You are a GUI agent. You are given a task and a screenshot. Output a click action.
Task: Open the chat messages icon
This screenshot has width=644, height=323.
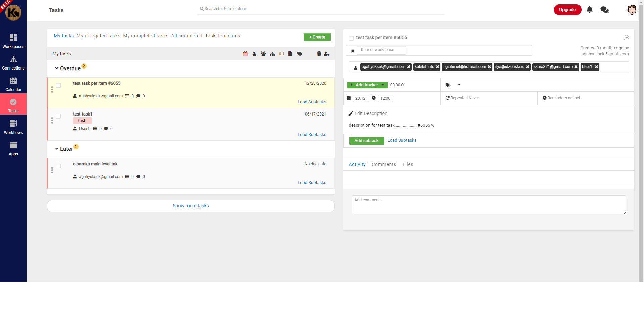pos(604,10)
